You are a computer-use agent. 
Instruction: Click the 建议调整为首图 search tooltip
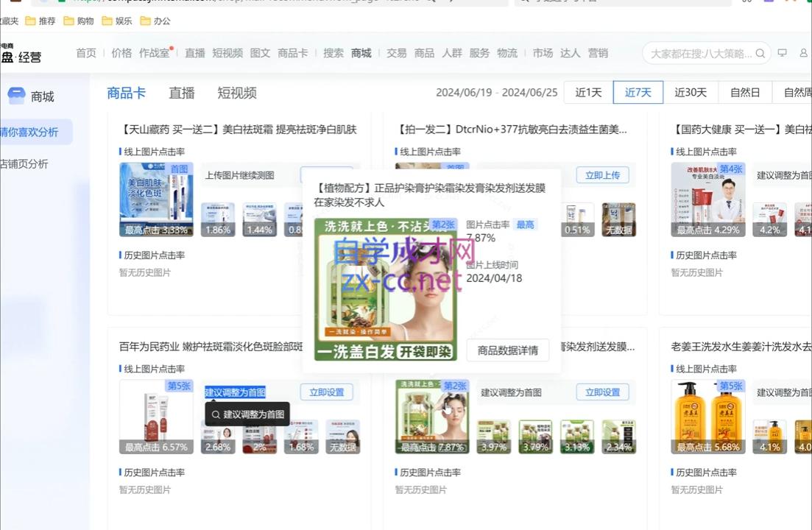(x=247, y=414)
